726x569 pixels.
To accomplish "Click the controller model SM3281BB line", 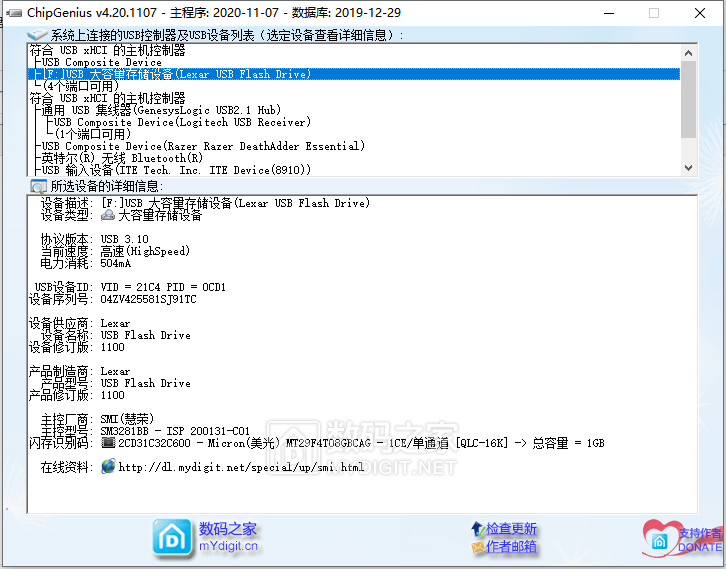I will pyautogui.click(x=175, y=431).
